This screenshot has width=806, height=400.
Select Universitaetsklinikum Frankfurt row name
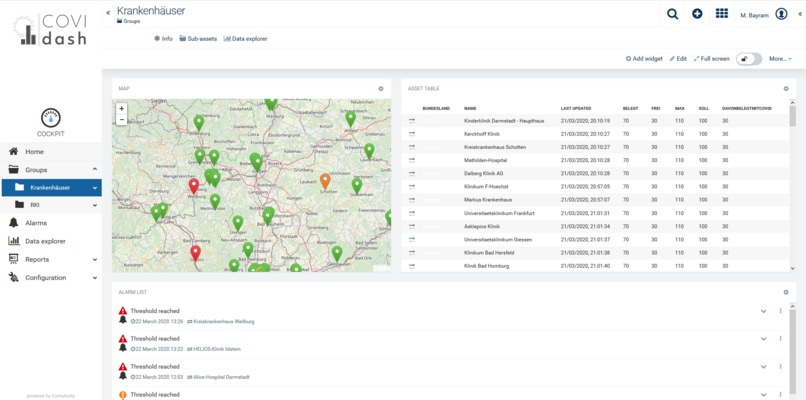pyautogui.click(x=500, y=213)
